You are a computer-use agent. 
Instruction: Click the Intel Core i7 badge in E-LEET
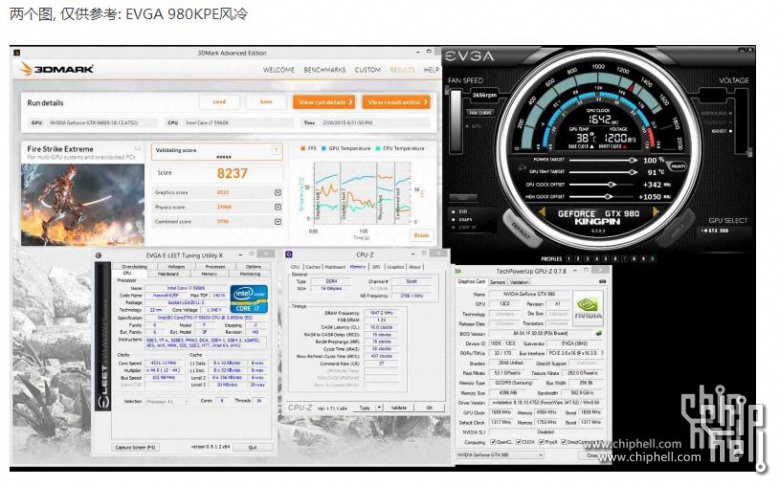[x=249, y=299]
